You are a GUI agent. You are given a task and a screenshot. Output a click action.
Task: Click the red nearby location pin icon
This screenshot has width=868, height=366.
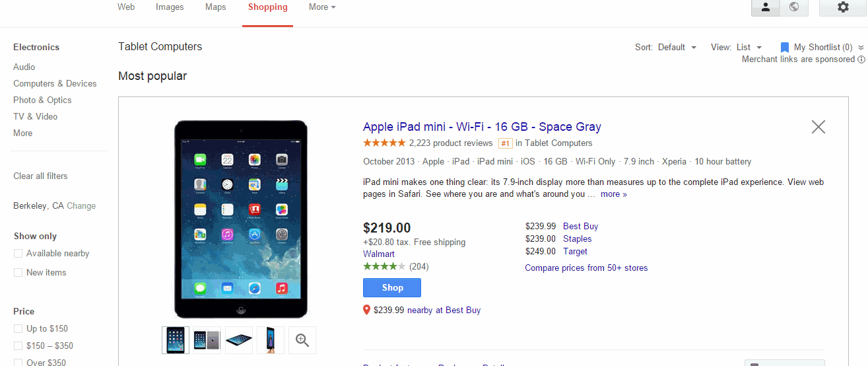click(x=367, y=310)
